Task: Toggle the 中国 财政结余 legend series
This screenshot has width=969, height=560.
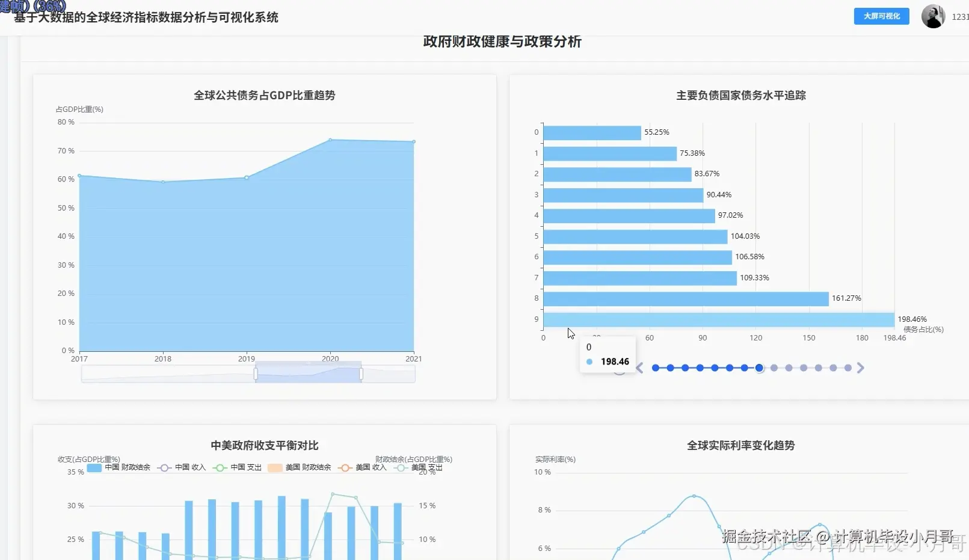Action: coord(118,467)
